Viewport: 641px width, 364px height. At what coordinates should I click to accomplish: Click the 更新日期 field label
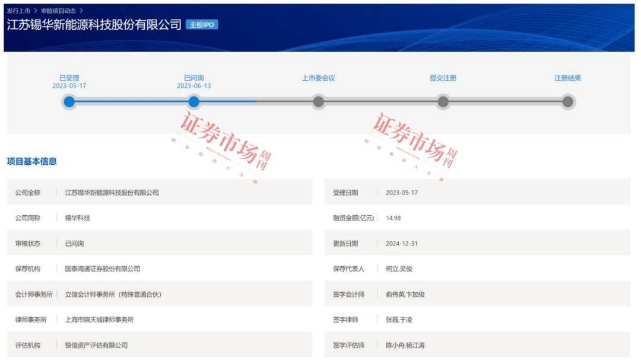click(345, 244)
